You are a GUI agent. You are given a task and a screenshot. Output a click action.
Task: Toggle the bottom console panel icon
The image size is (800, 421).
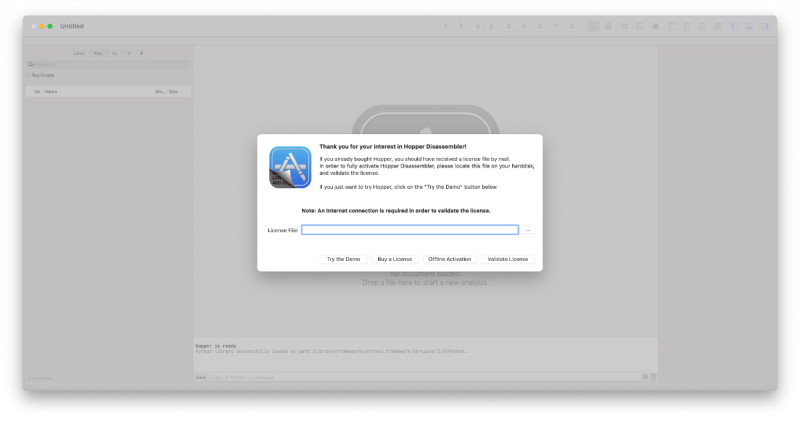(749, 26)
